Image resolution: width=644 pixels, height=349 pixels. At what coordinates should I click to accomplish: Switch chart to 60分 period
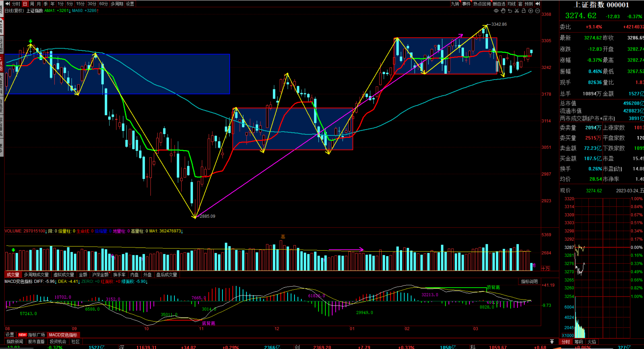pyautogui.click(x=103, y=4)
